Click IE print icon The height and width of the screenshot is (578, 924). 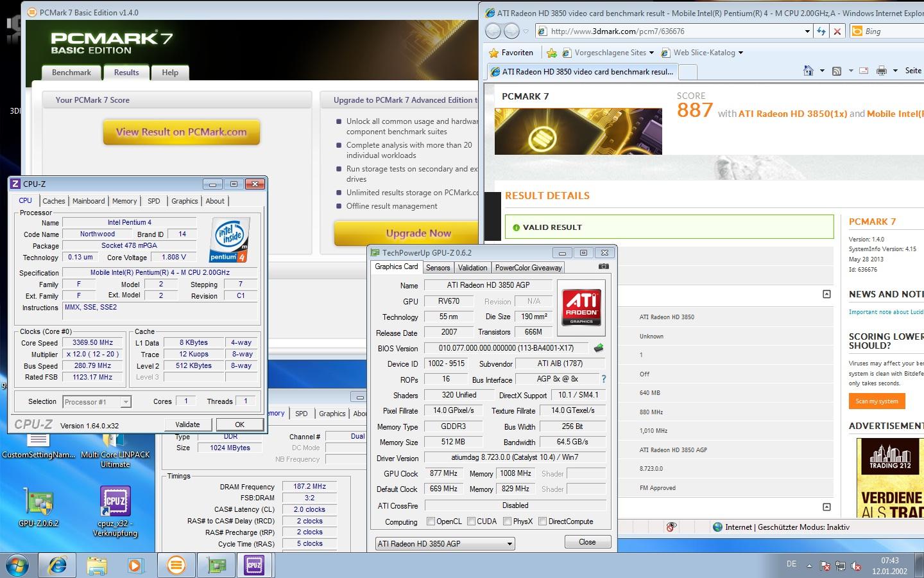pos(882,71)
